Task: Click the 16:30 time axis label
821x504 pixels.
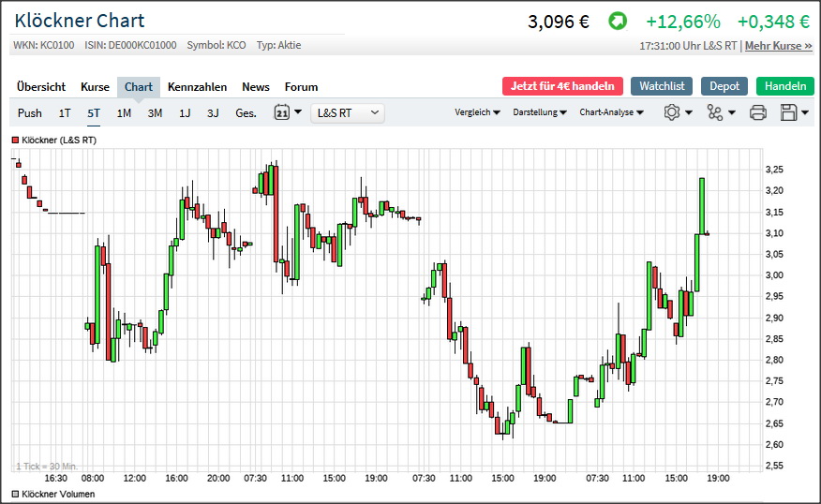Action: (55, 479)
